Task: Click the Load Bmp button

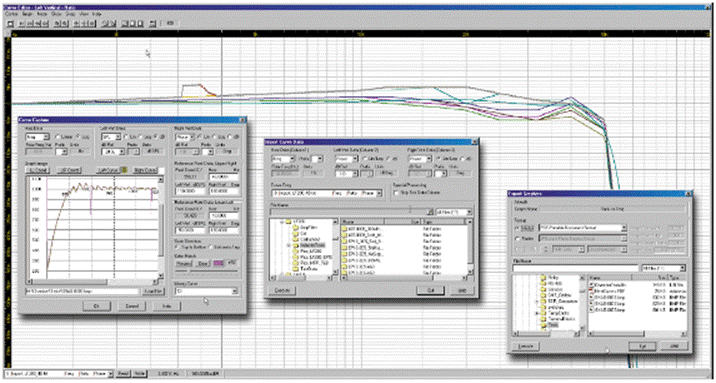Action: (x=153, y=291)
